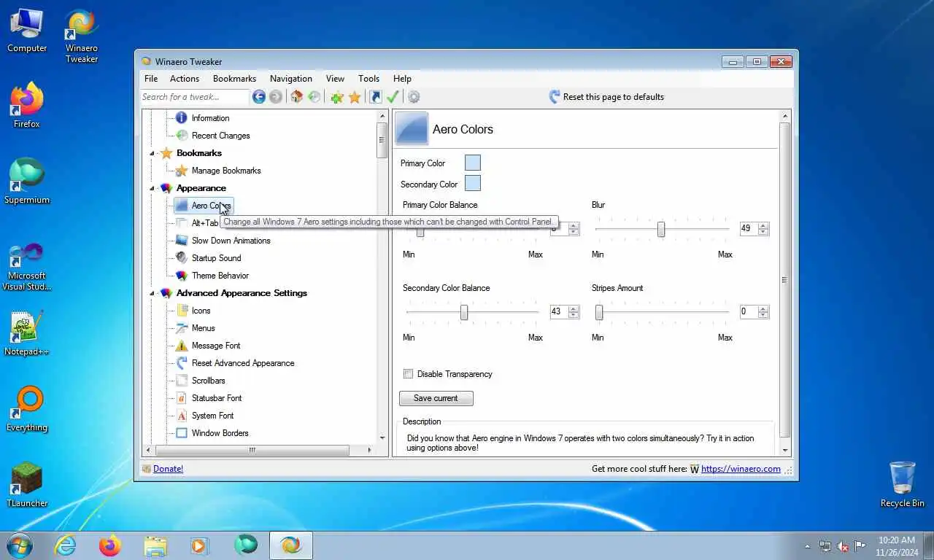Click the Slow Down Animations icon
Screen dimensions: 934x560
pyautogui.click(x=182, y=241)
